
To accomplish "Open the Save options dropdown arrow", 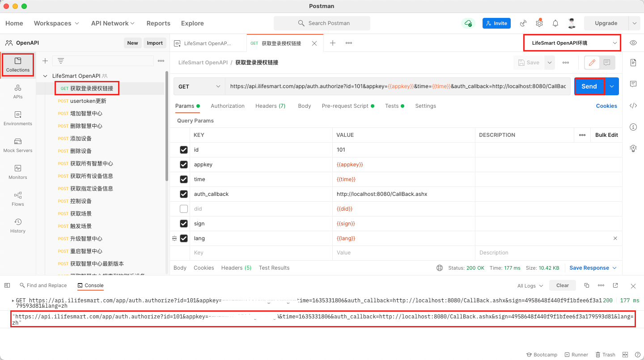I will (x=549, y=63).
